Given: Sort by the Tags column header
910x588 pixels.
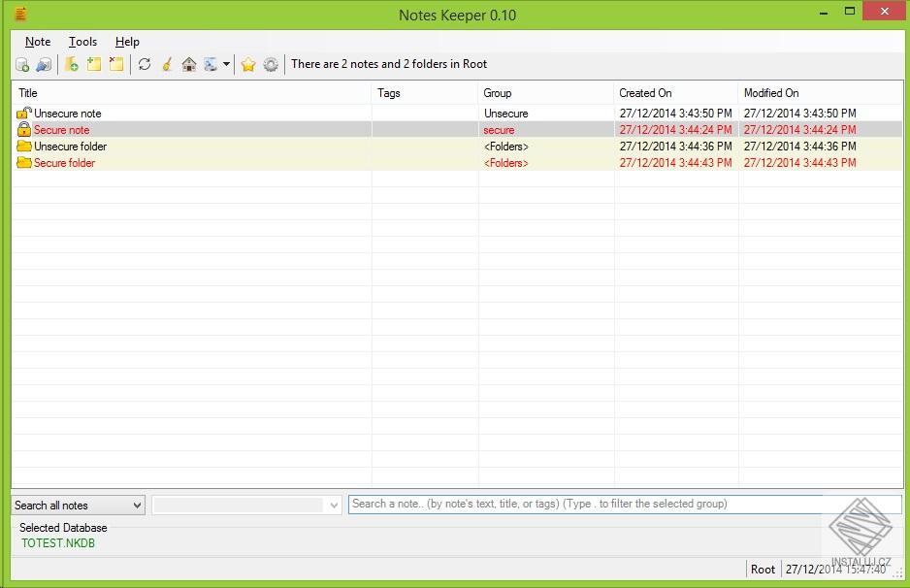Looking at the screenshot, I should tap(425, 93).
